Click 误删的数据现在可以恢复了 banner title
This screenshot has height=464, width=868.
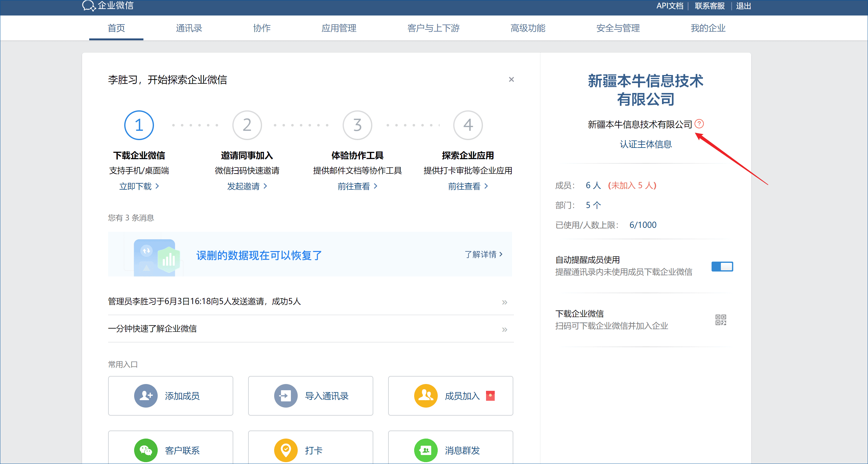point(259,255)
